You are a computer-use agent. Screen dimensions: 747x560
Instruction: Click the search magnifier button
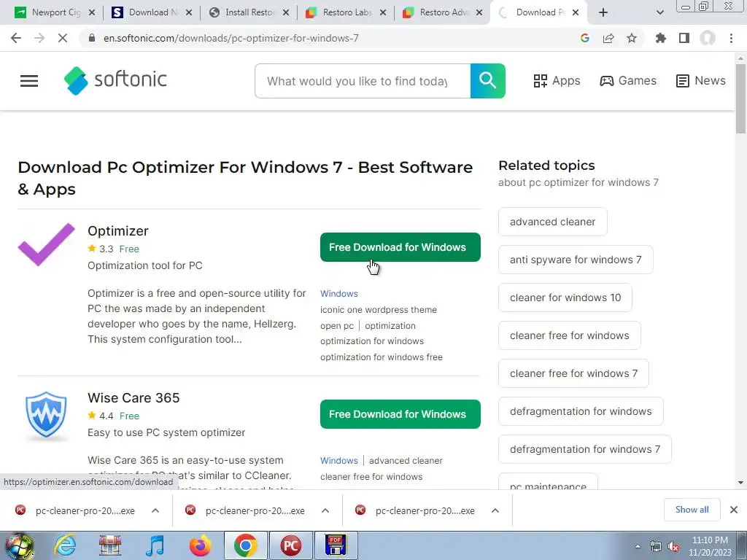pyautogui.click(x=487, y=81)
